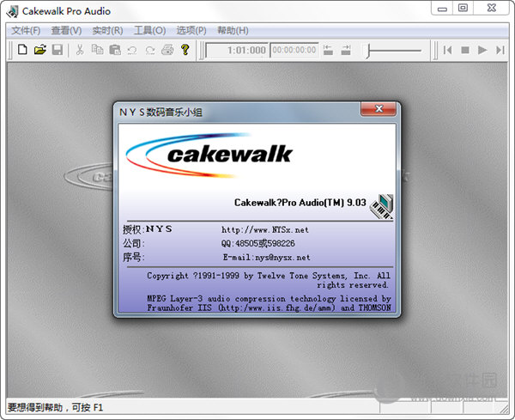Open the 工具(O) menu
The image size is (515, 420).
pyautogui.click(x=149, y=31)
